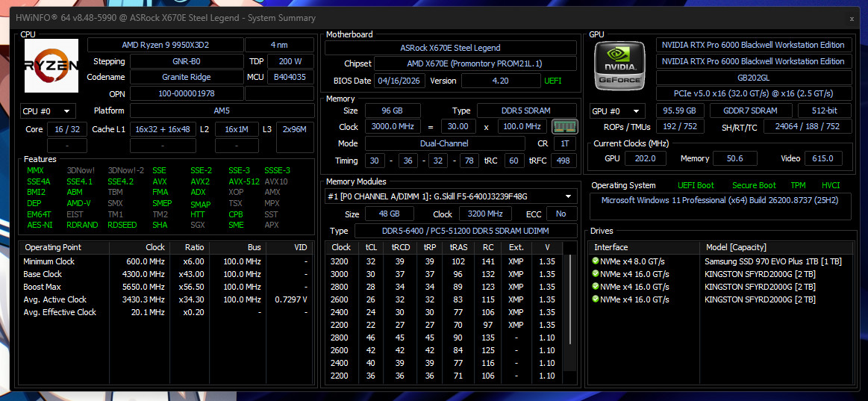The height and width of the screenshot is (401, 868).
Task: Select the Samsung SSD 970 EVO Plus 1TB entry
Action: pyautogui.click(x=721, y=261)
